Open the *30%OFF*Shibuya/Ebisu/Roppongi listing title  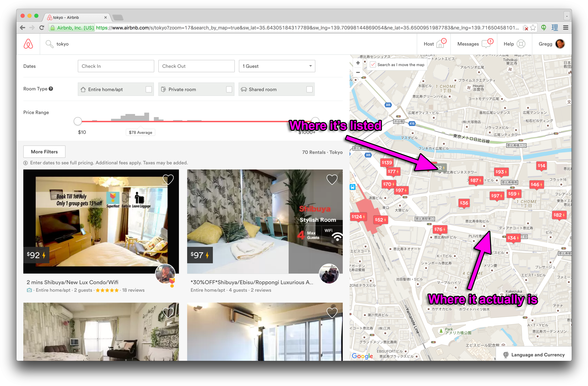(252, 282)
